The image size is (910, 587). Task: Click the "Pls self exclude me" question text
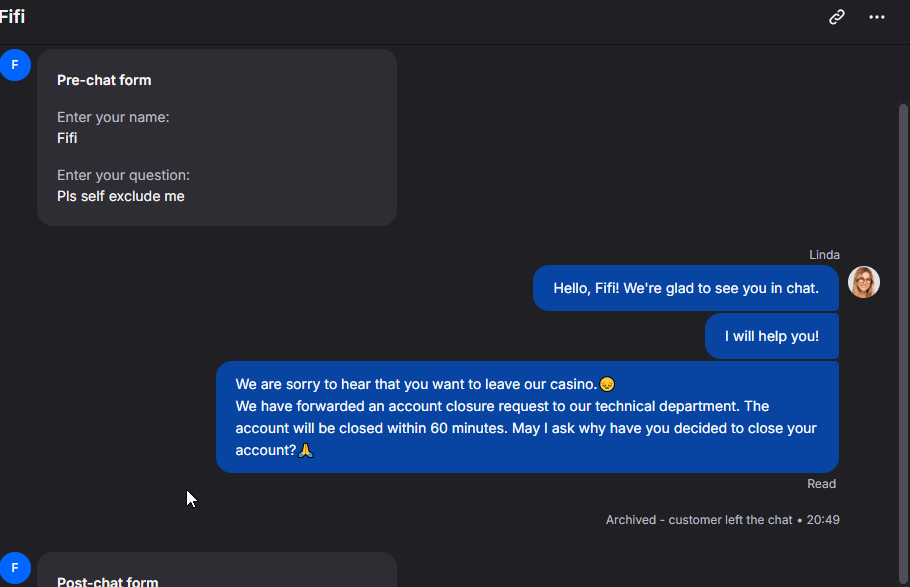(x=121, y=196)
